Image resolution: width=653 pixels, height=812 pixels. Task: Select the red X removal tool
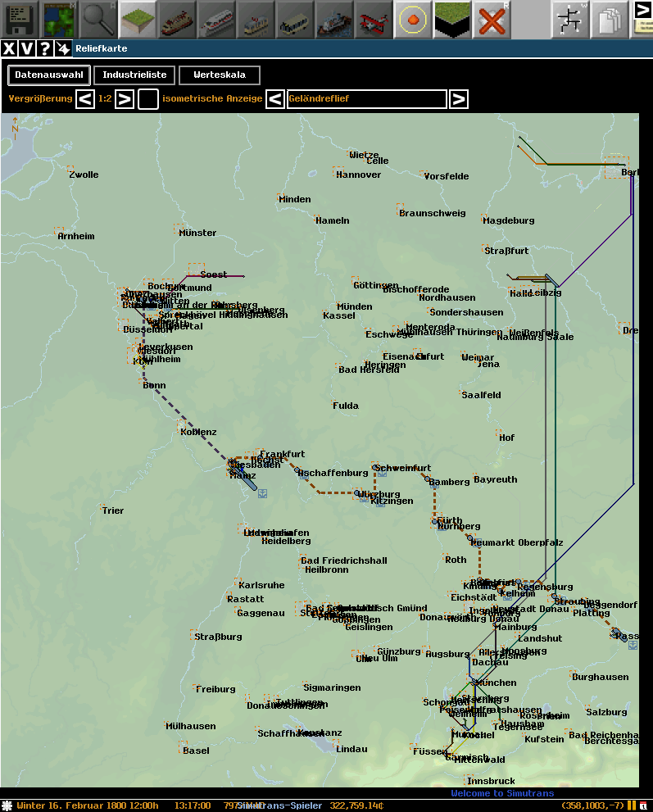pos(492,19)
